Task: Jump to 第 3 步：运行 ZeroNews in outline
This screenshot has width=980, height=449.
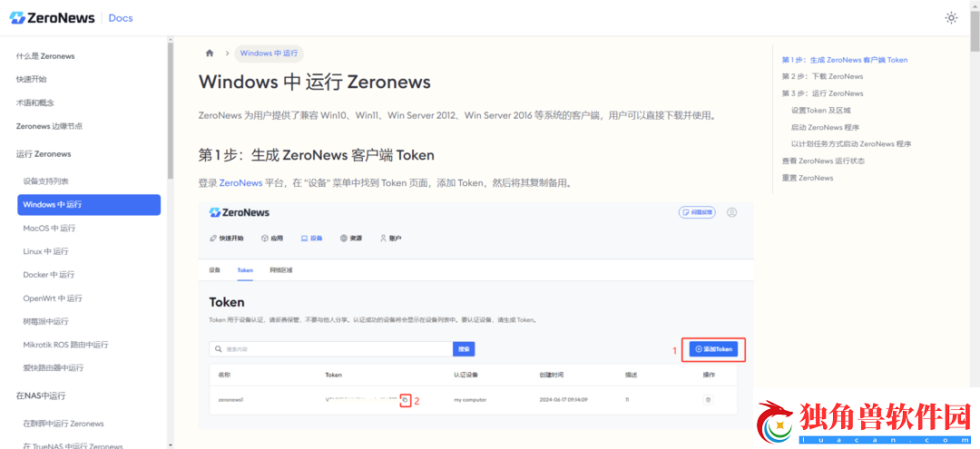Action: click(822, 93)
